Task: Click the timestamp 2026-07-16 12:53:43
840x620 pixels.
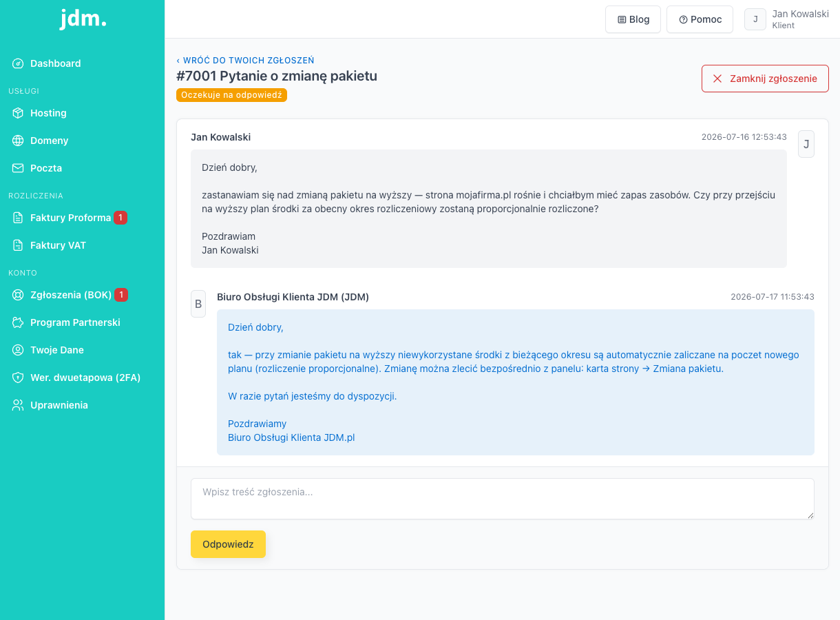Action: (x=744, y=137)
